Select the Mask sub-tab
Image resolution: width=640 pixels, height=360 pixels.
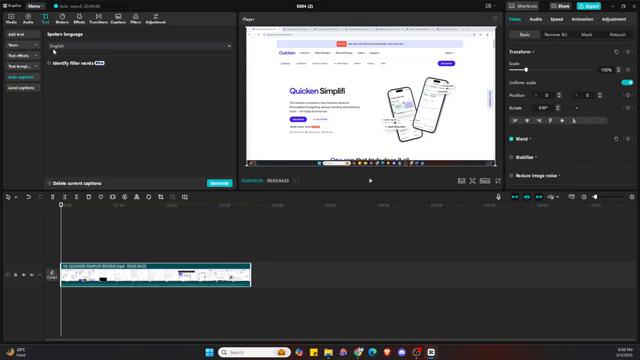point(587,35)
